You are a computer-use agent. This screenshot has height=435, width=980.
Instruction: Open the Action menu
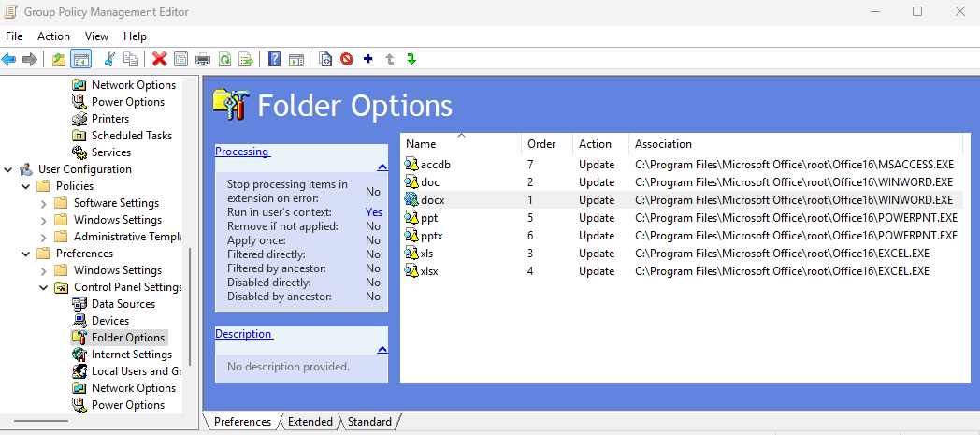pyautogui.click(x=53, y=36)
